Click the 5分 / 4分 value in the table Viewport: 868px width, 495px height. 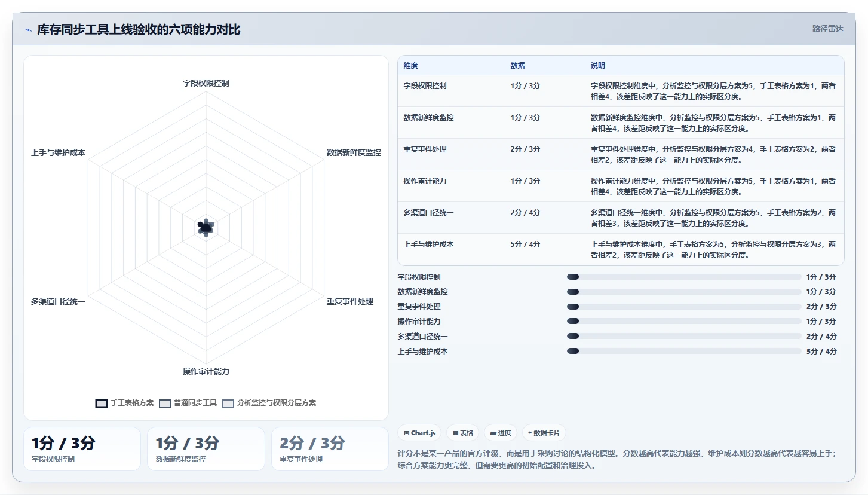click(x=525, y=245)
